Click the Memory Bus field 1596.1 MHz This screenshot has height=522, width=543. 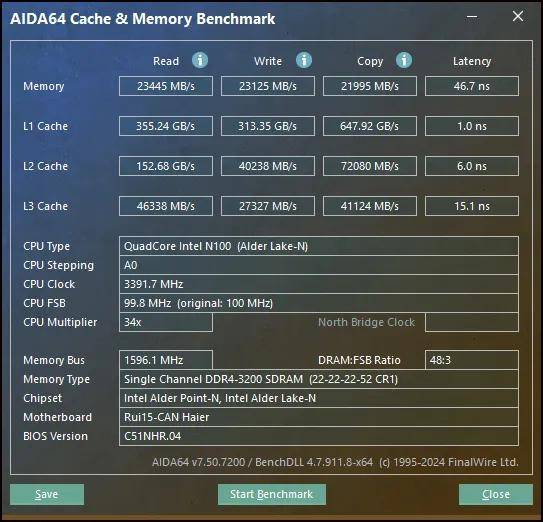point(166,360)
